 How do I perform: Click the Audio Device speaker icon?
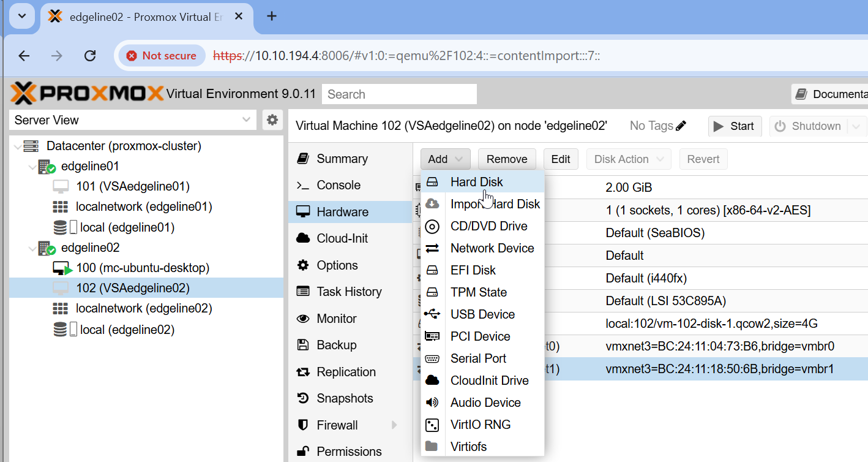(x=432, y=403)
